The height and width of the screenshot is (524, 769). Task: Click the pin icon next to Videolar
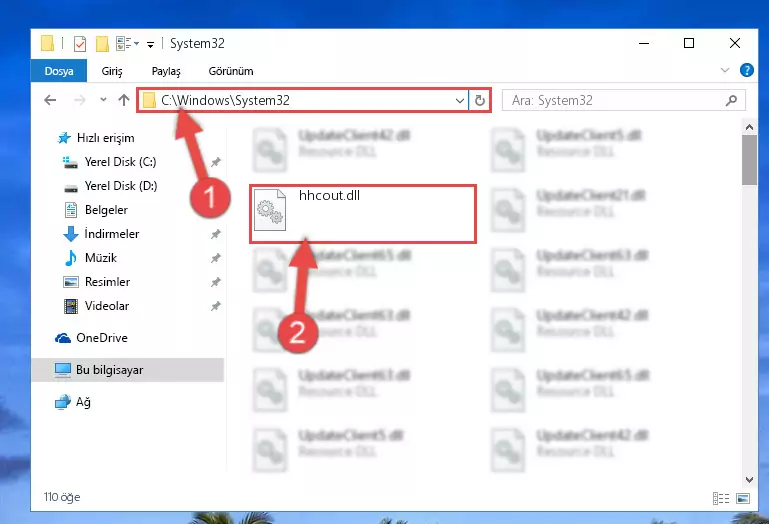tap(215, 306)
